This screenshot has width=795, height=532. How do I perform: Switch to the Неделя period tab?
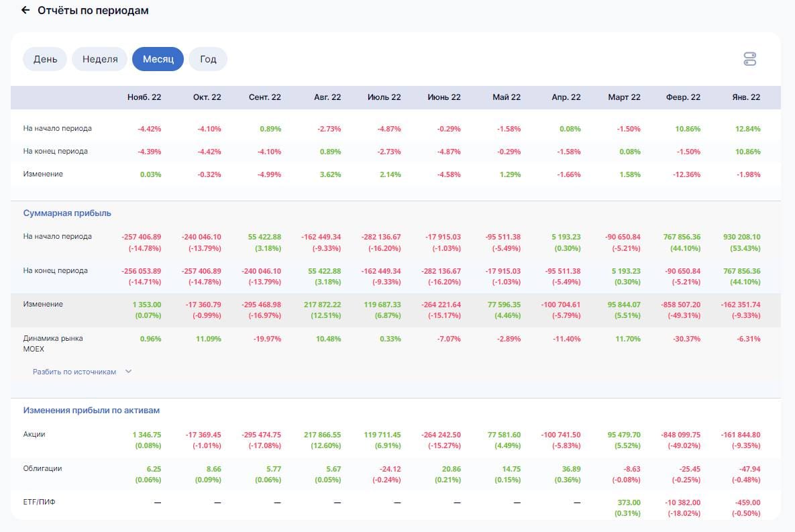(100, 59)
